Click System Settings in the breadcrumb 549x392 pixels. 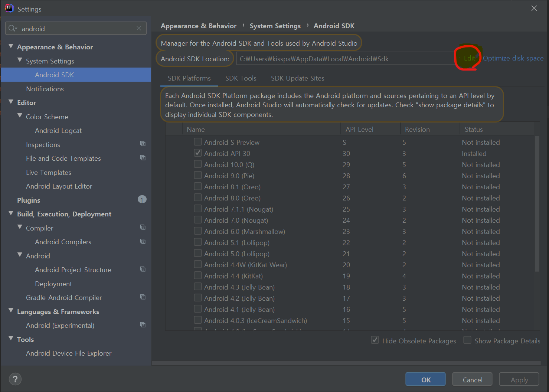tap(275, 26)
